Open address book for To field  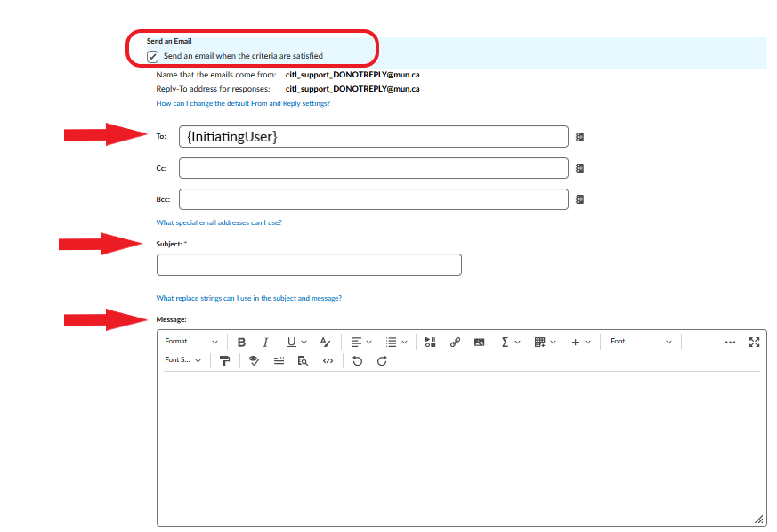tap(579, 137)
